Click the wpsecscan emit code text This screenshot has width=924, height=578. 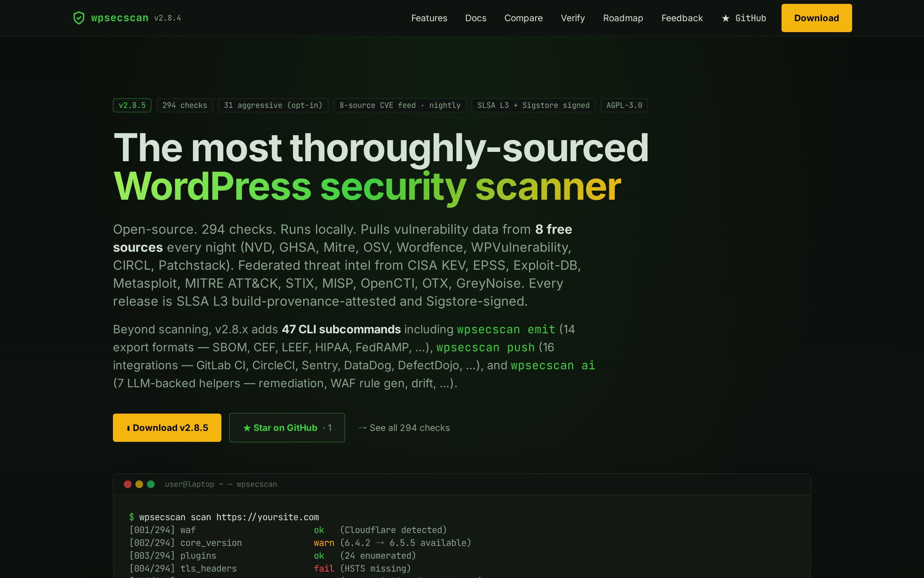(506, 329)
